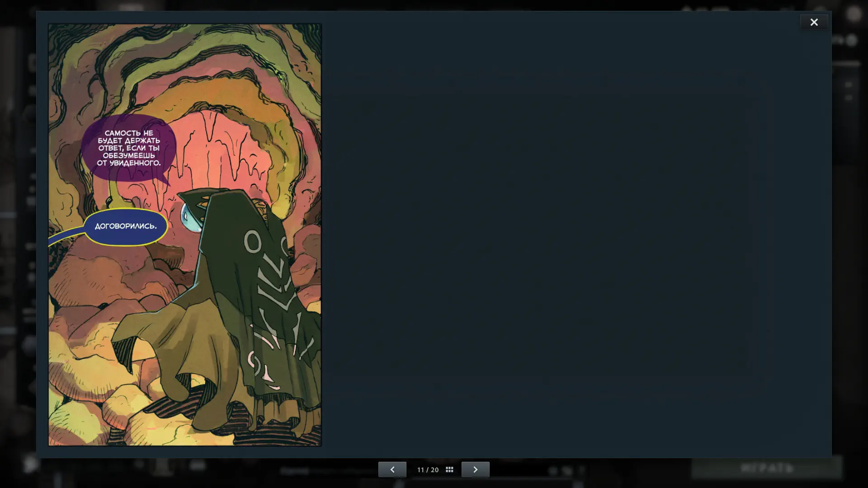868x488 pixels.
Task: Open the page grid overview
Action: pyautogui.click(x=449, y=470)
